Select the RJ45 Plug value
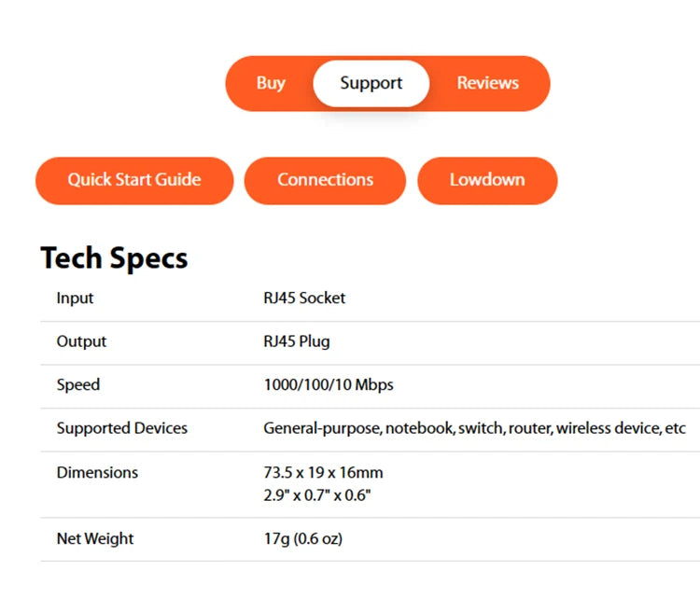Image resolution: width=700 pixels, height=598 pixels. [x=297, y=341]
